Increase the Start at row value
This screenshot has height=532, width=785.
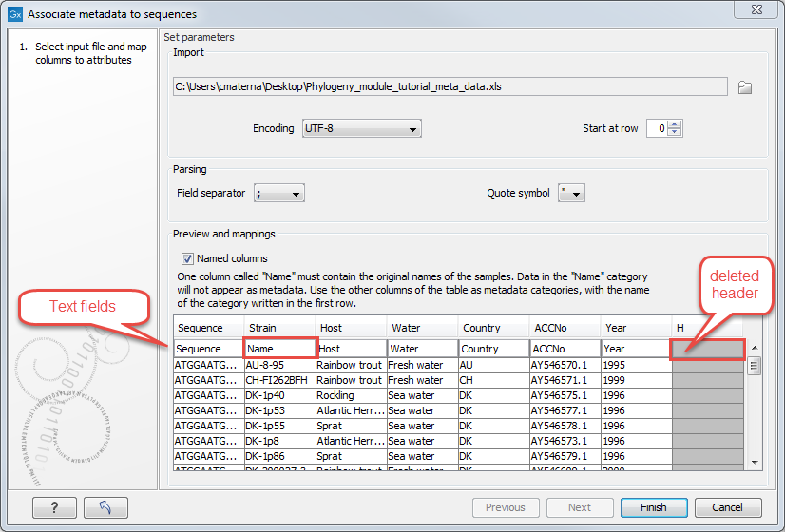(x=675, y=124)
